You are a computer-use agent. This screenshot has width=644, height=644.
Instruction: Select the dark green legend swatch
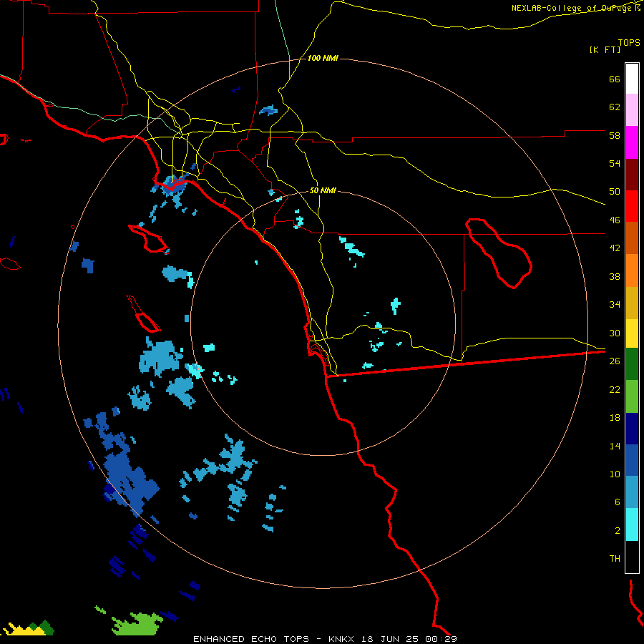point(632,364)
